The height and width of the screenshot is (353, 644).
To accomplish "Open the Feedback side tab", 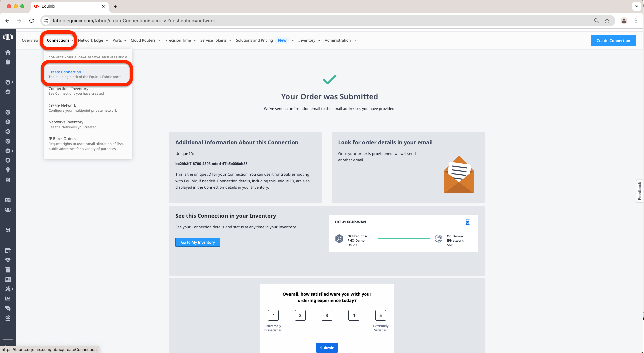I will (640, 191).
